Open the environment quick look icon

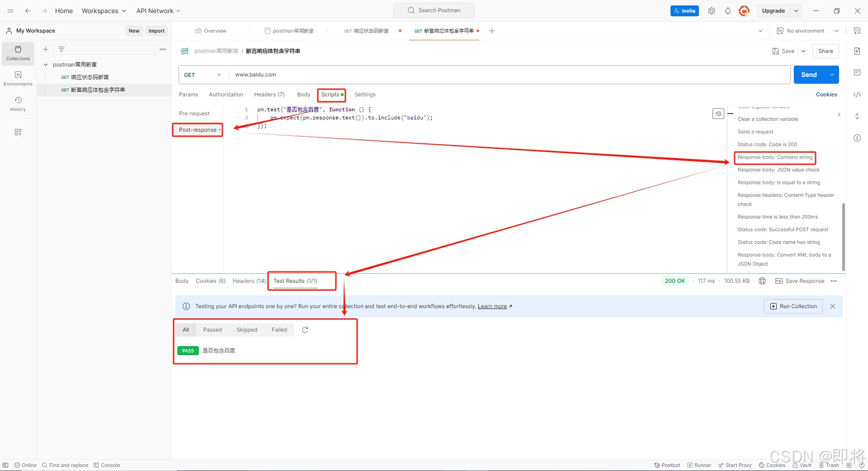(x=857, y=31)
